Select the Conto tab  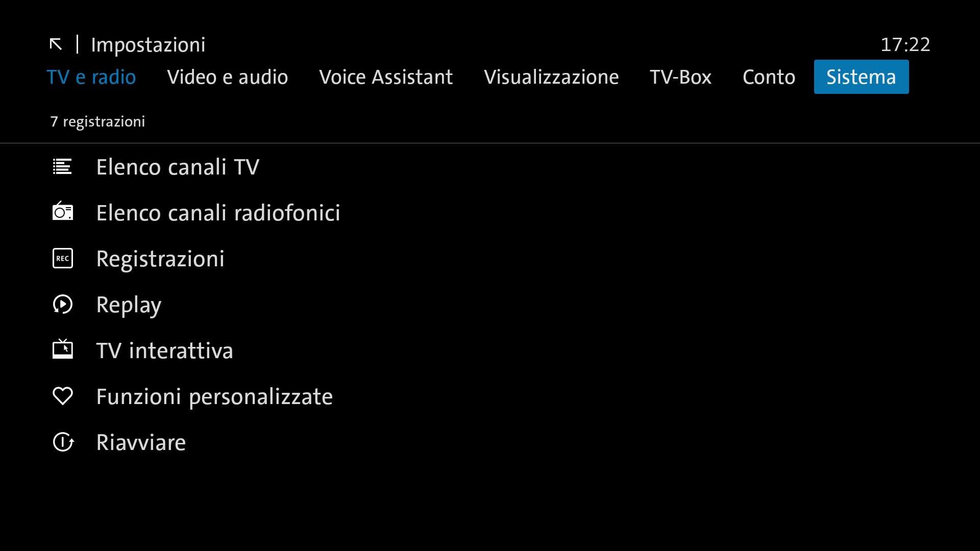click(769, 77)
